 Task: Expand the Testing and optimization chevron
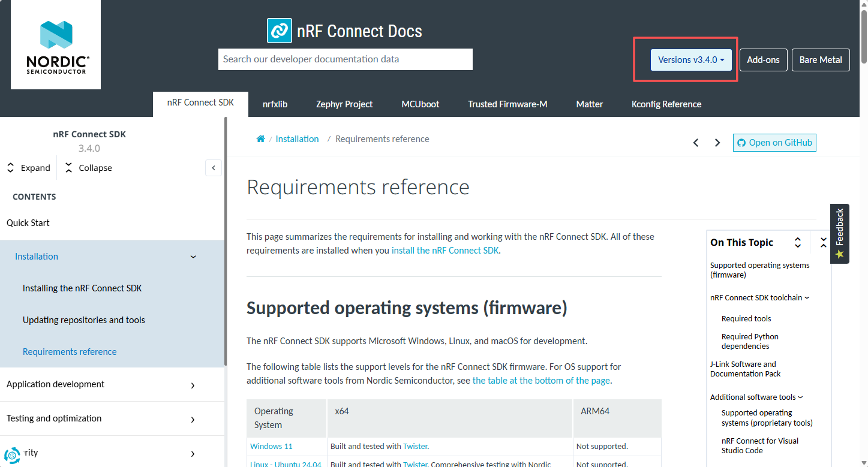tap(193, 420)
